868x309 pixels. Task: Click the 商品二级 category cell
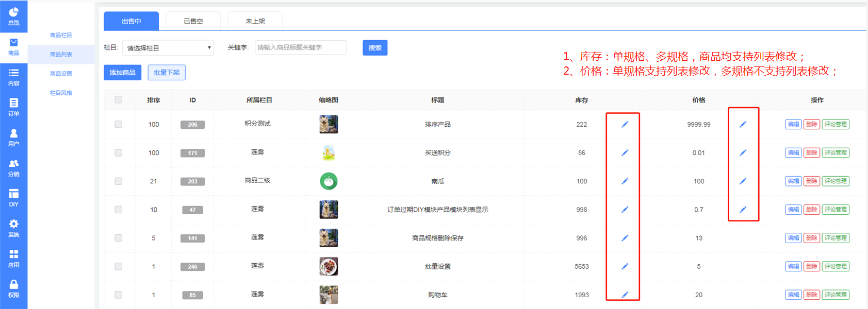[258, 180]
